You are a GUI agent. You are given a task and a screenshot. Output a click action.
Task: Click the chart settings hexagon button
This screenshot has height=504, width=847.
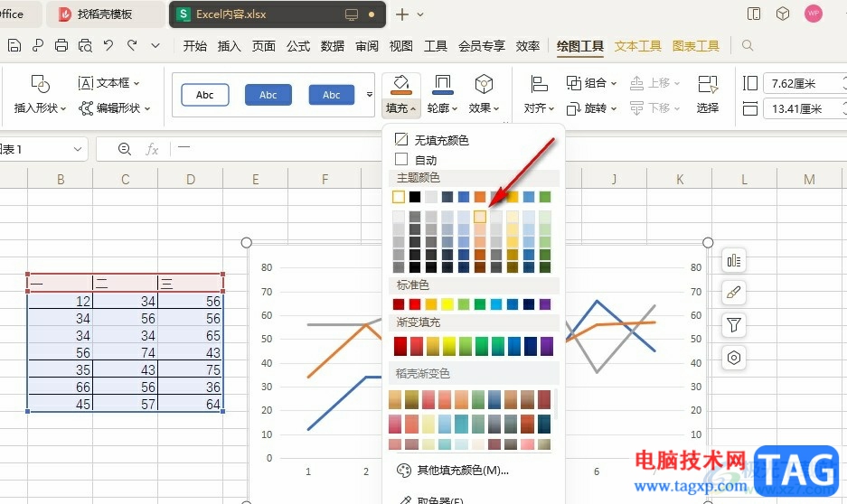tap(734, 358)
